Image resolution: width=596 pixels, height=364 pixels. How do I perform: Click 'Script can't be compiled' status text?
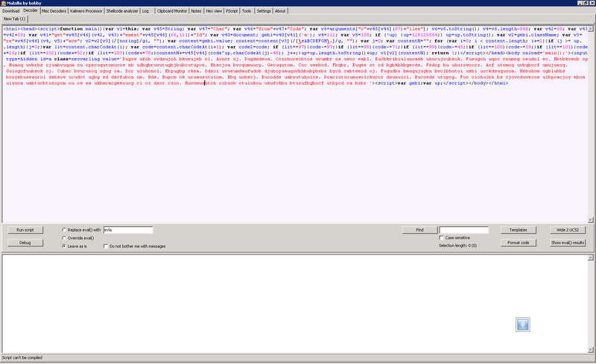[x=22, y=357]
